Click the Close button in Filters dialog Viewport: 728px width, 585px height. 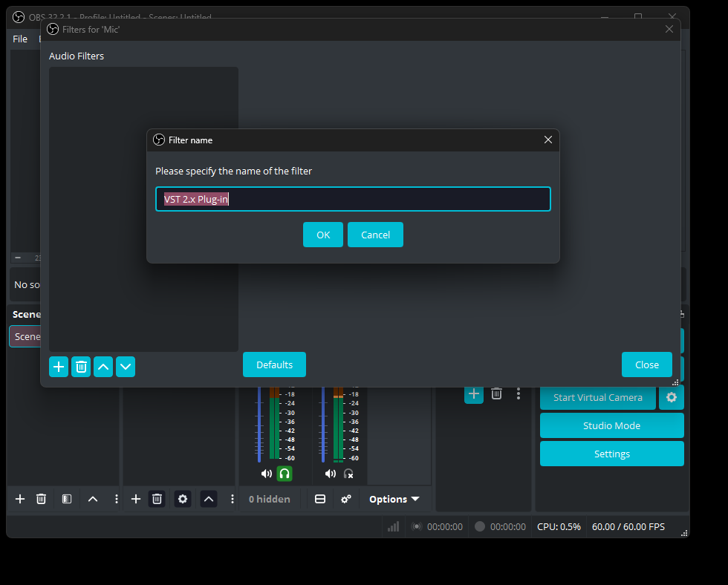[x=647, y=365]
